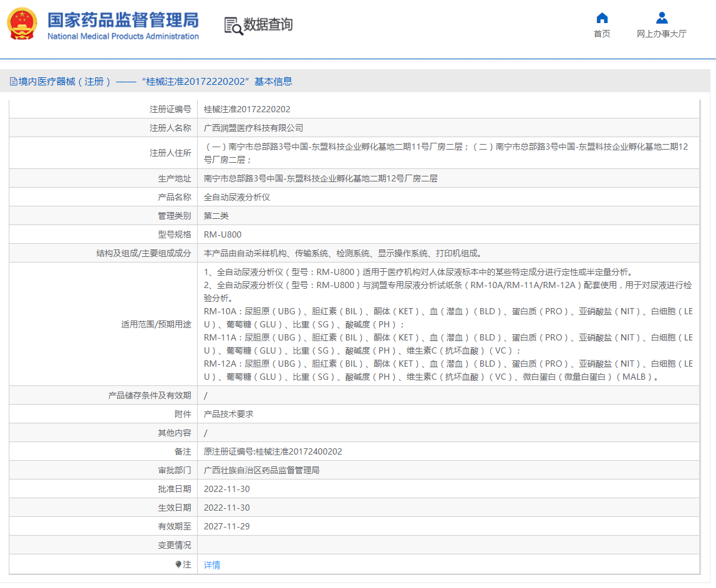This screenshot has height=588, width=716.
Task: Click 国家药品监督管理局 title text
Action: pos(123,20)
